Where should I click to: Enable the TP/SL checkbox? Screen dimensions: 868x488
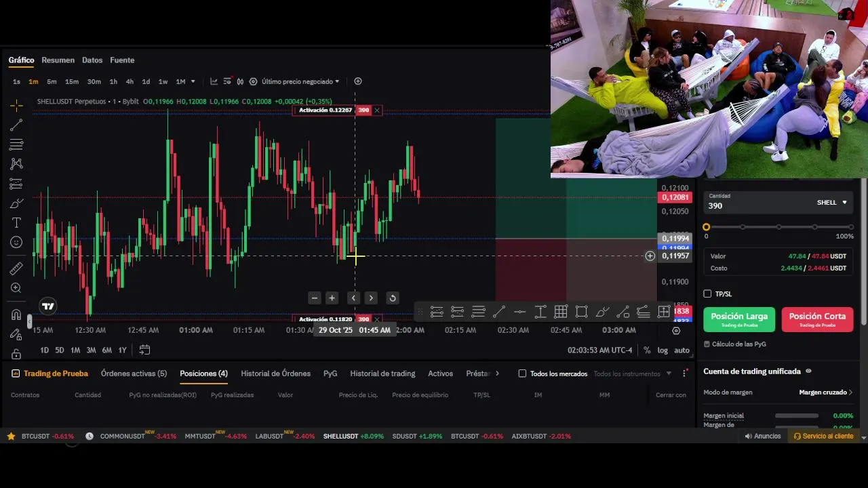707,293
